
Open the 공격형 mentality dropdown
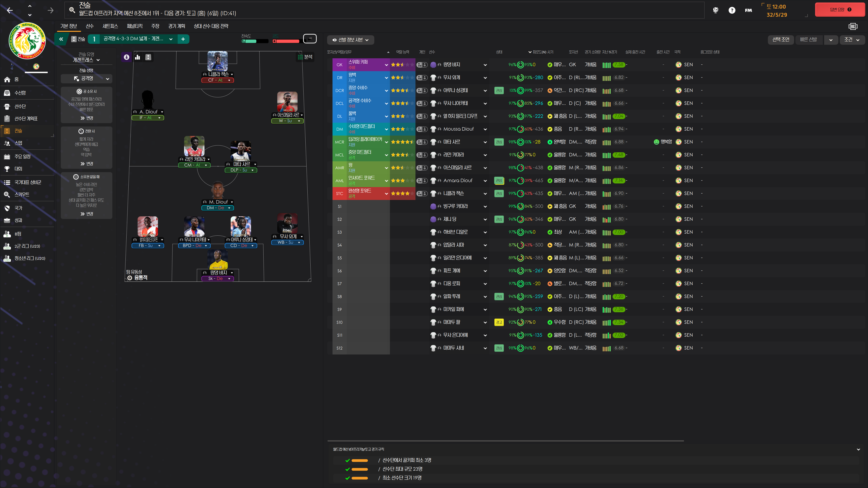[x=87, y=78]
